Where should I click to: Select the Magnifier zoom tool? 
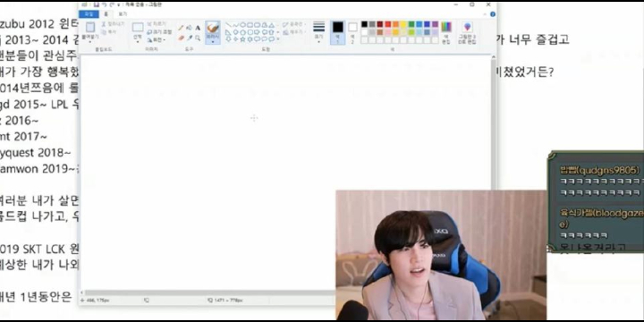198,38
